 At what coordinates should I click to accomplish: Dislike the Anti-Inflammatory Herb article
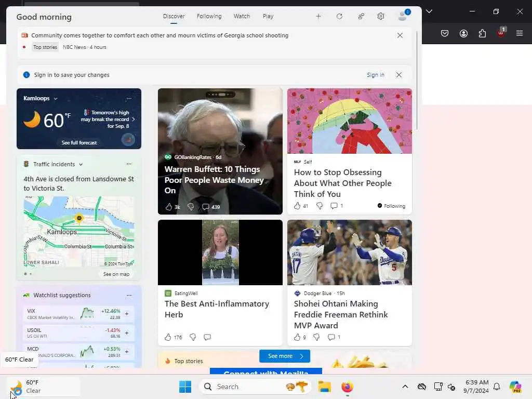pyautogui.click(x=193, y=337)
